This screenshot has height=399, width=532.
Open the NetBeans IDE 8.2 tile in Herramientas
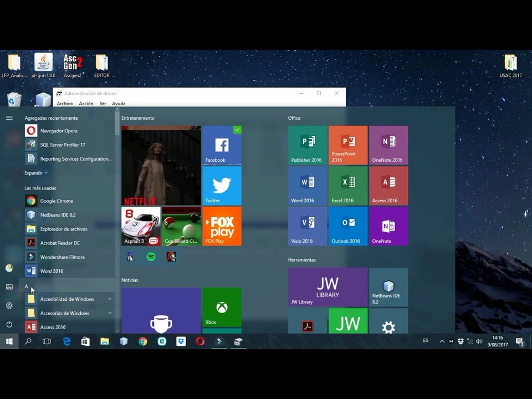pyautogui.click(x=388, y=287)
